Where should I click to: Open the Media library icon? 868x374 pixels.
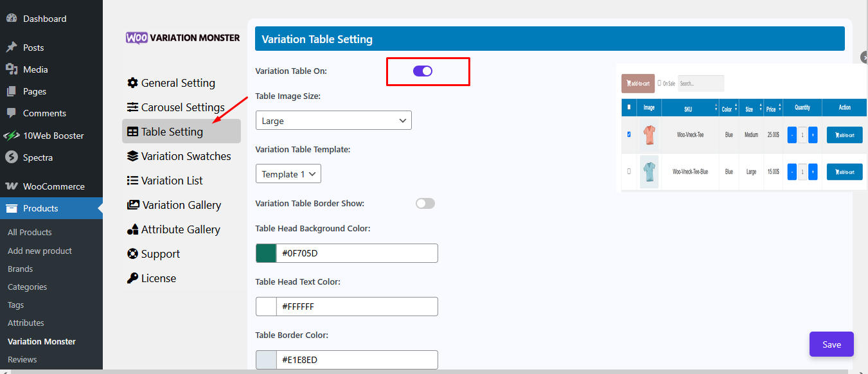point(11,69)
